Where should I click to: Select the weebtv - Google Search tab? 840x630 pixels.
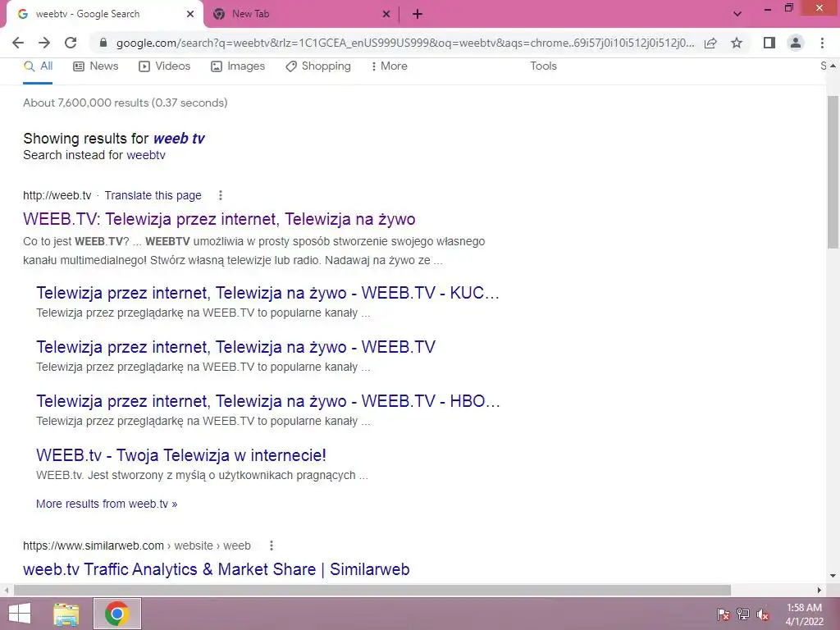tap(104, 14)
